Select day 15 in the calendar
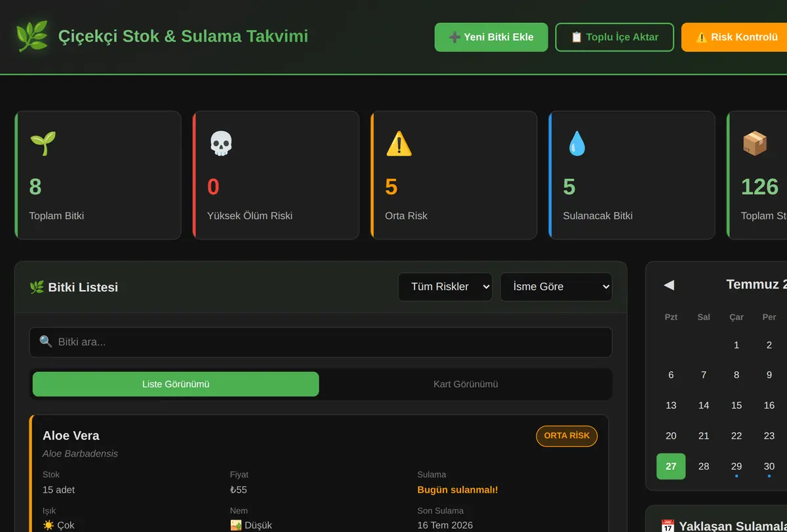Viewport: 787px width, 532px height. [x=737, y=405]
